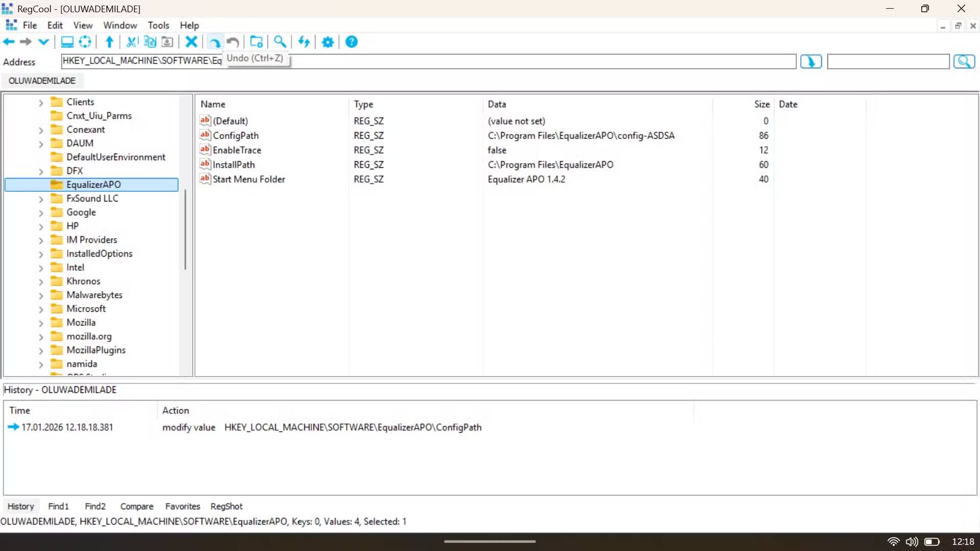Screen dimensions: 980x551
Task: Go up to the parent key
Action: tap(109, 42)
